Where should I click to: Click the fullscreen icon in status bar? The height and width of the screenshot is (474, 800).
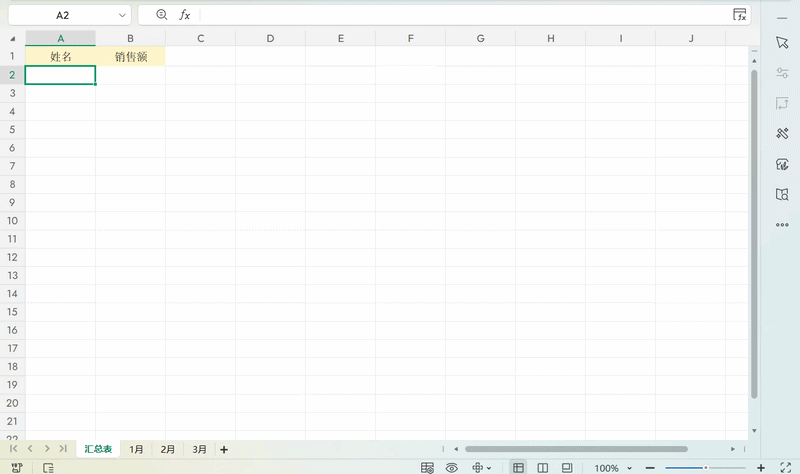pos(785,467)
